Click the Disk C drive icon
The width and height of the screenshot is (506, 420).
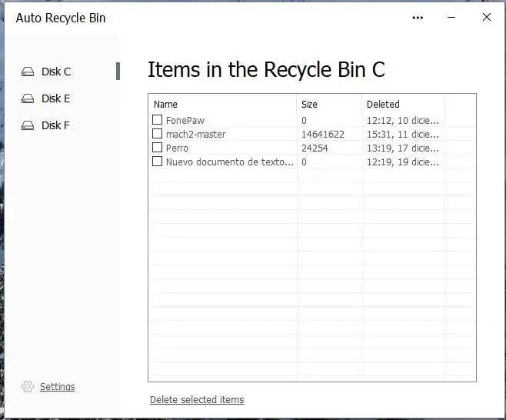pyautogui.click(x=28, y=72)
